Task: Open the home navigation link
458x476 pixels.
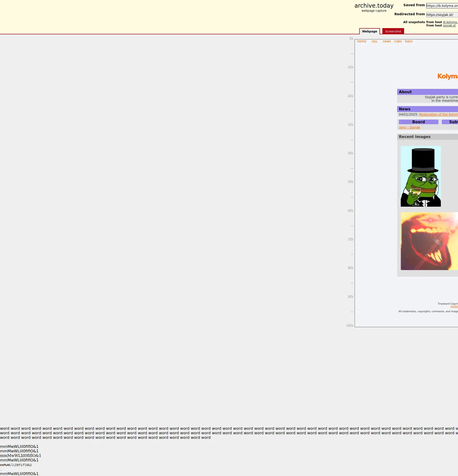Action: (x=361, y=41)
